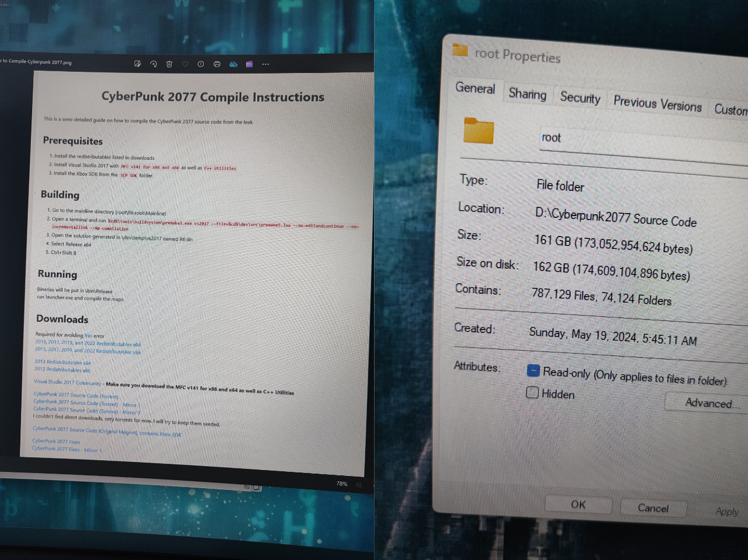Open the three-dot See more menu
This screenshot has width=748, height=560.
(x=265, y=64)
